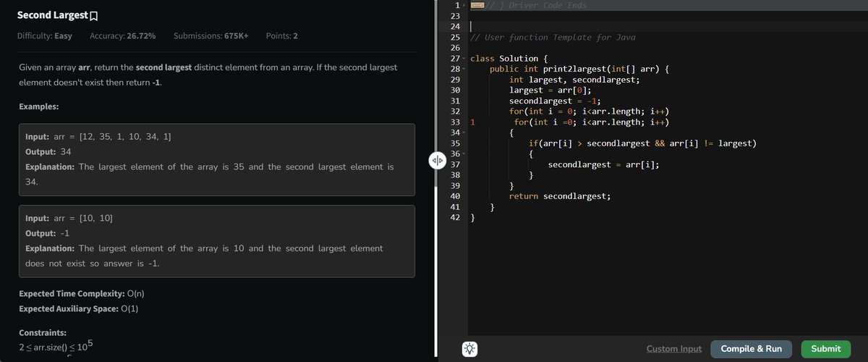868x362 pixels.
Task: Expand the folded driver code badge
Action: [x=477, y=5]
